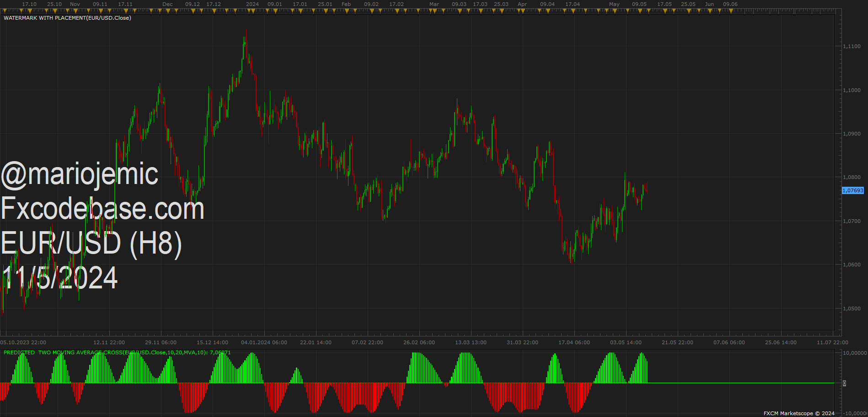The image size is (868, 417).
Task: Click the Mar month label on top timeline
Action: [434, 4]
